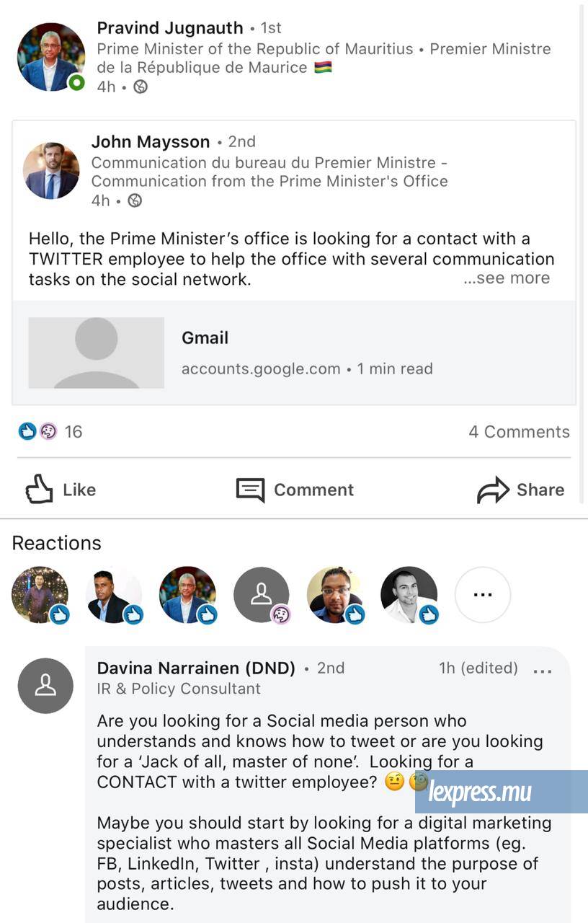588x923 pixels.
Task: Open Pravind Jugnauth's profile picture
Action: click(51, 57)
